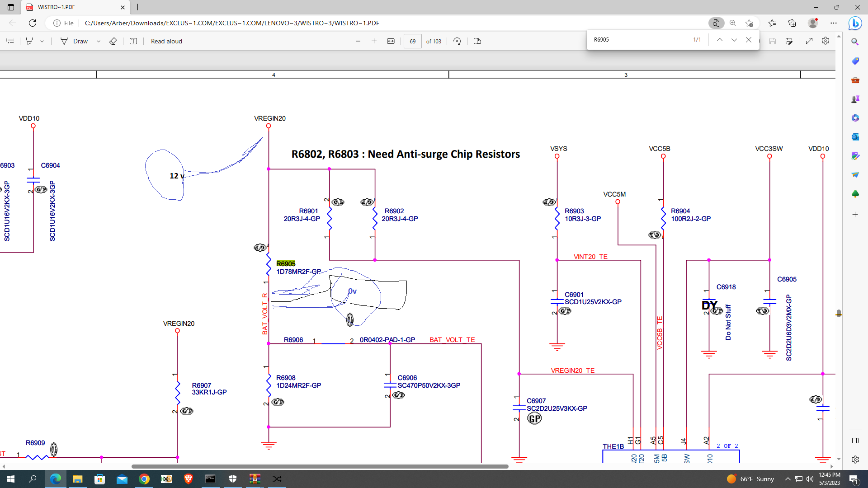Select the Highlight tool
The image size is (868, 488).
pyautogui.click(x=29, y=41)
